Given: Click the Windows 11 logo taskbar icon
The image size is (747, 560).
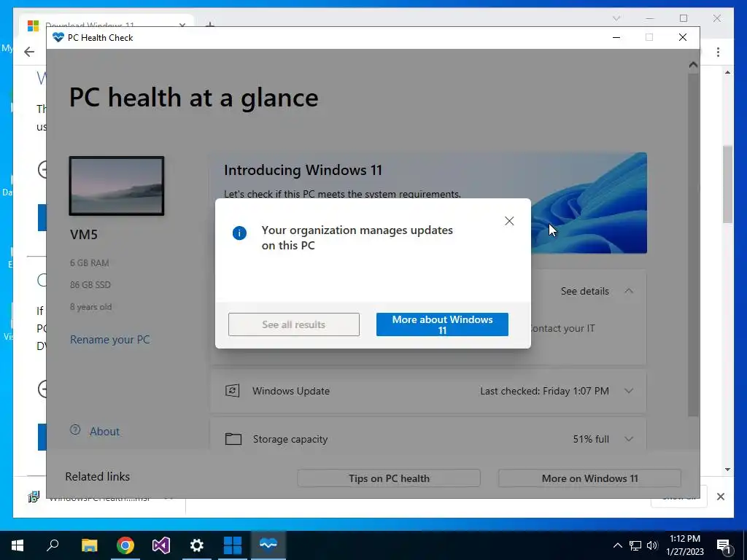Looking at the screenshot, I should (x=233, y=545).
